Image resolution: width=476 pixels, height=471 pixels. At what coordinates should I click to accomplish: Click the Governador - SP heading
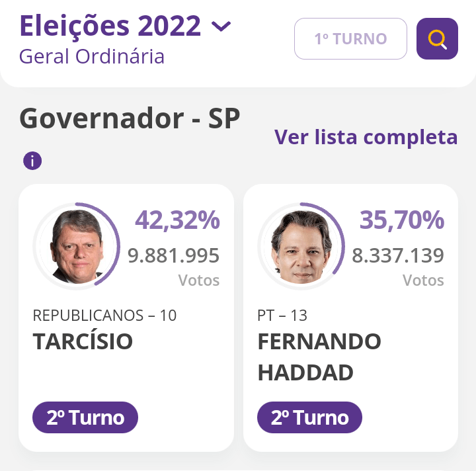coord(130,118)
